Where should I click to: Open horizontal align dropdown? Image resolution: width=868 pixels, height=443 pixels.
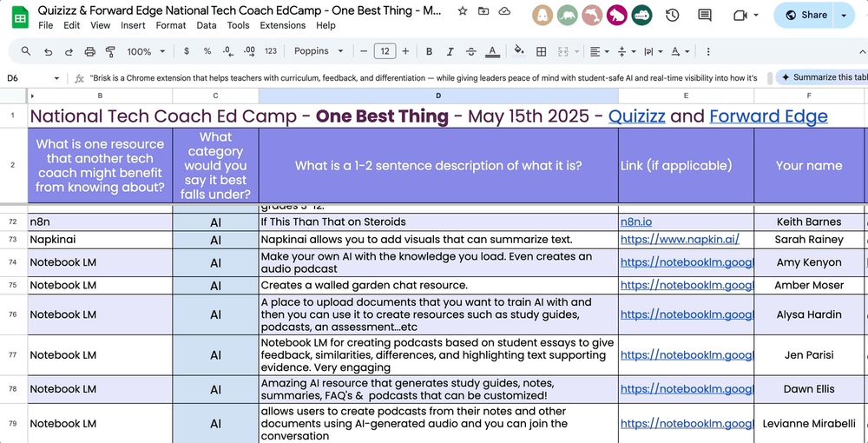[599, 51]
